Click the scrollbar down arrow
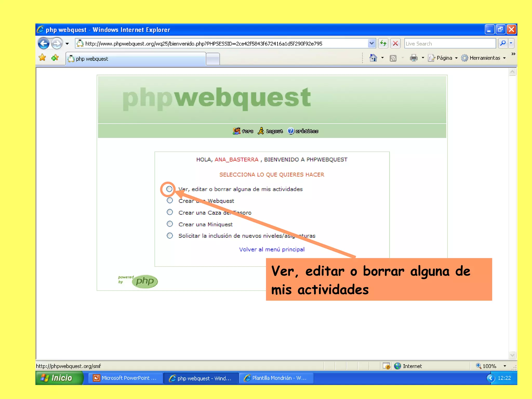This screenshot has width=532, height=399. (512, 355)
